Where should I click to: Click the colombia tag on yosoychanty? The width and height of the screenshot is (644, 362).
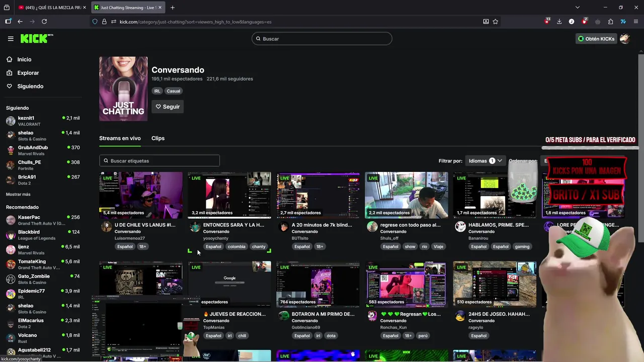pos(236,246)
